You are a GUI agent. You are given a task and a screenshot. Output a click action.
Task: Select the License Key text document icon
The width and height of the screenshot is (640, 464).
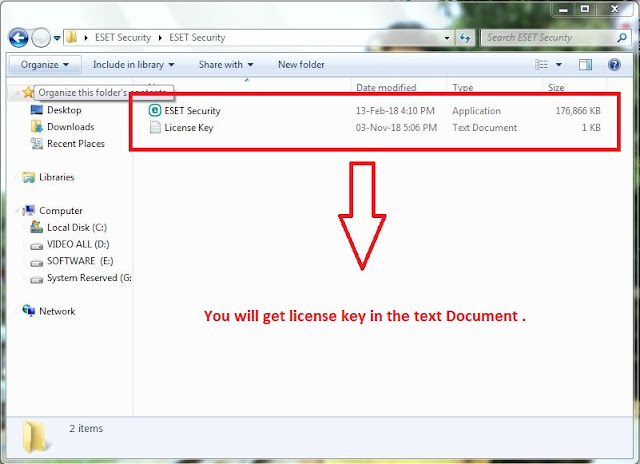155,127
